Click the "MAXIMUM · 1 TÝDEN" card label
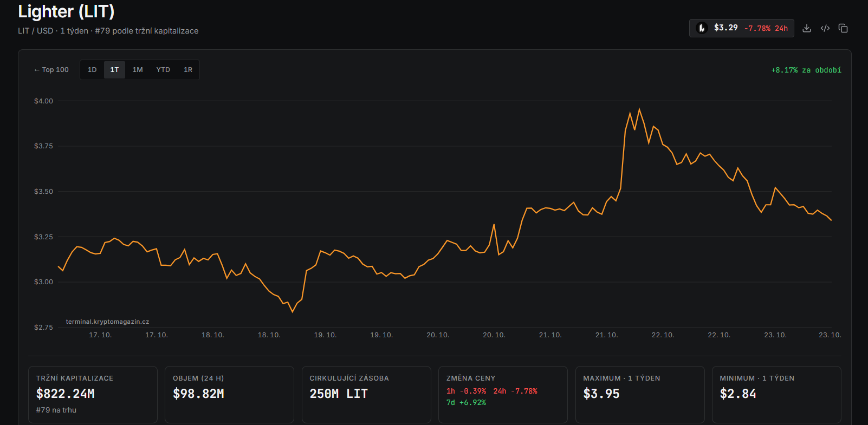The height and width of the screenshot is (425, 868). (x=621, y=378)
